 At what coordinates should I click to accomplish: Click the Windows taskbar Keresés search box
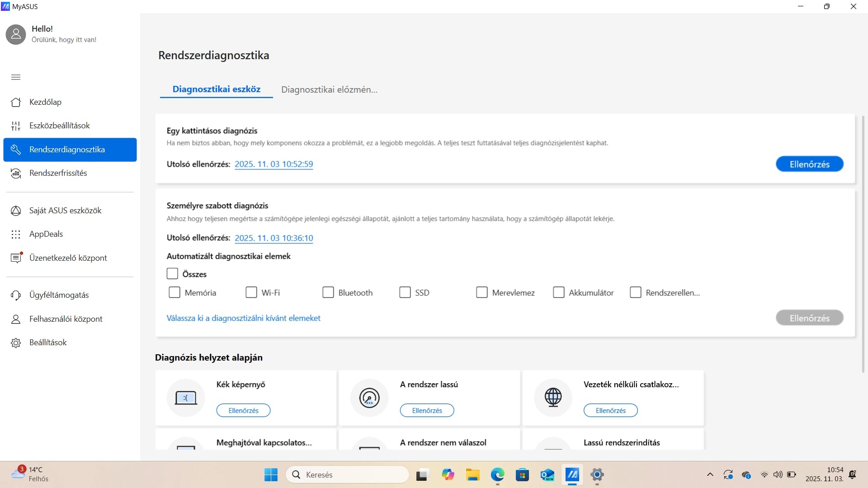tap(347, 474)
